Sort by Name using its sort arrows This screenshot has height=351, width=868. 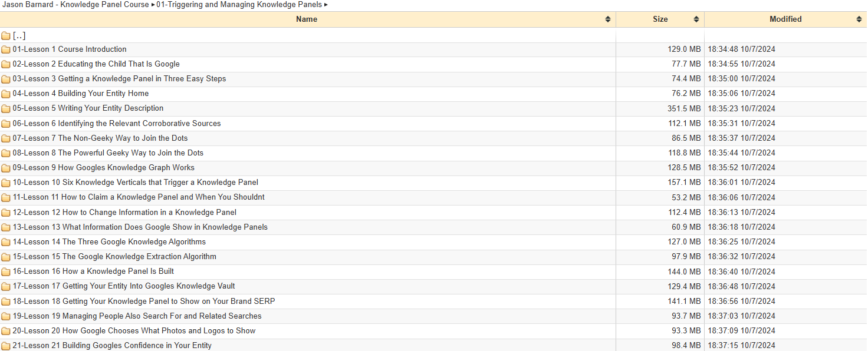[608, 19]
